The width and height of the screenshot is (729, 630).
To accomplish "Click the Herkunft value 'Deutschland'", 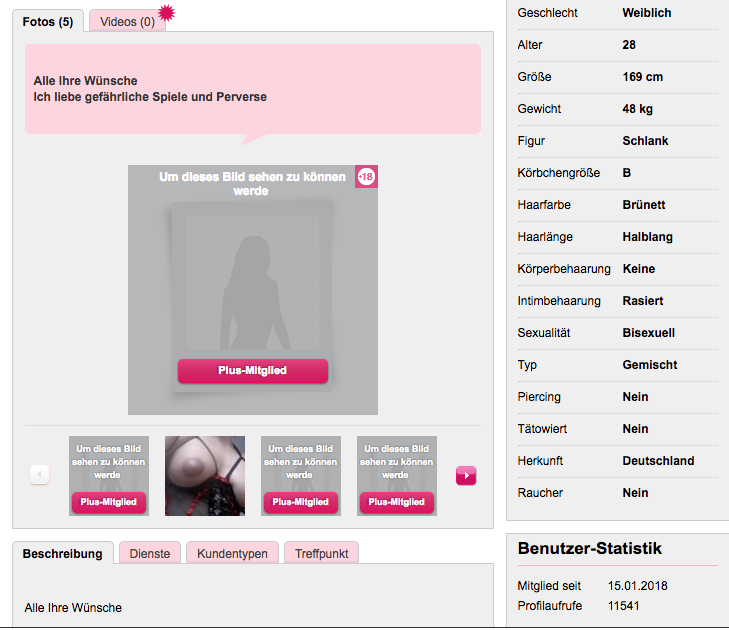I will click(x=658, y=461).
